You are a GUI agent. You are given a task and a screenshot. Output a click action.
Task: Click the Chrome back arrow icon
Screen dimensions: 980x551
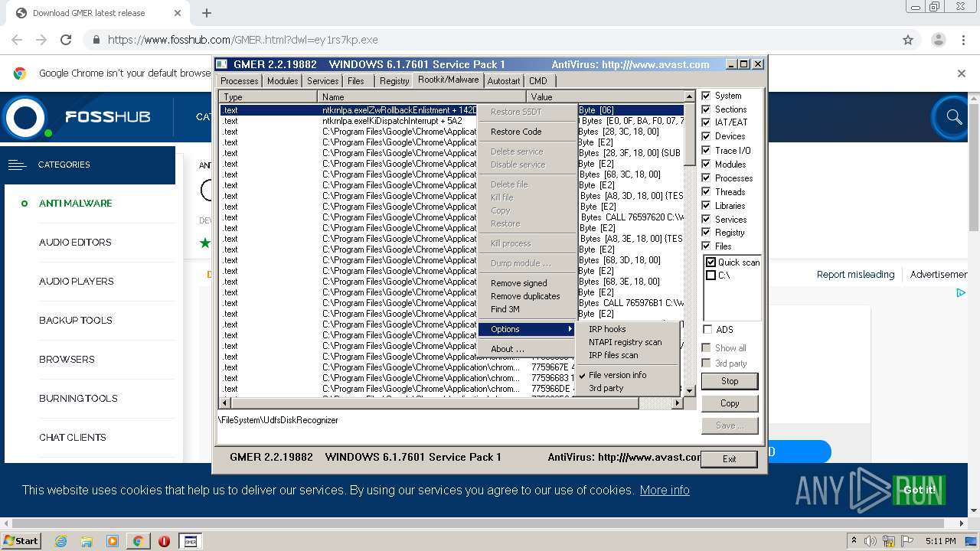17,40
